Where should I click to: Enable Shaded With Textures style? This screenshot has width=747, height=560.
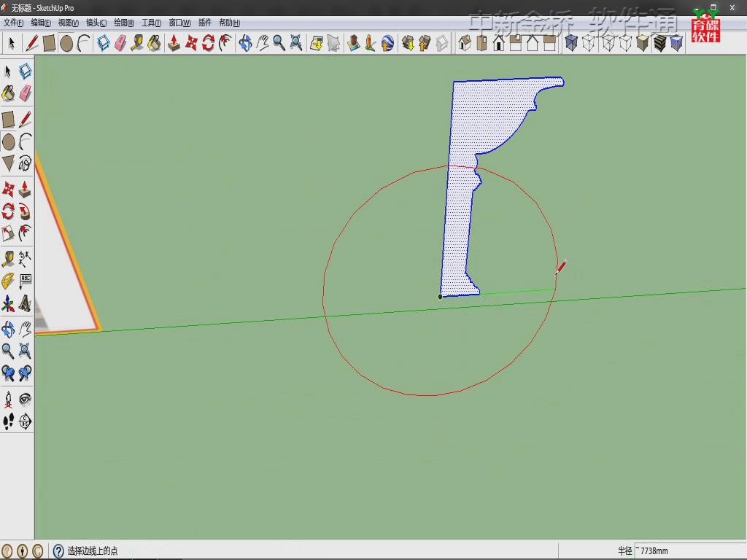pyautogui.click(x=659, y=43)
